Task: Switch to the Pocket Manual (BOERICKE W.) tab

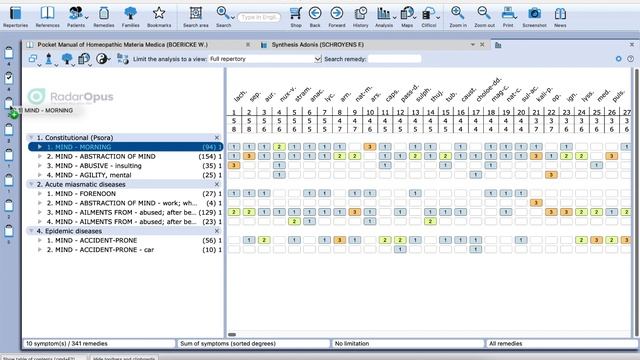Action: click(122, 44)
